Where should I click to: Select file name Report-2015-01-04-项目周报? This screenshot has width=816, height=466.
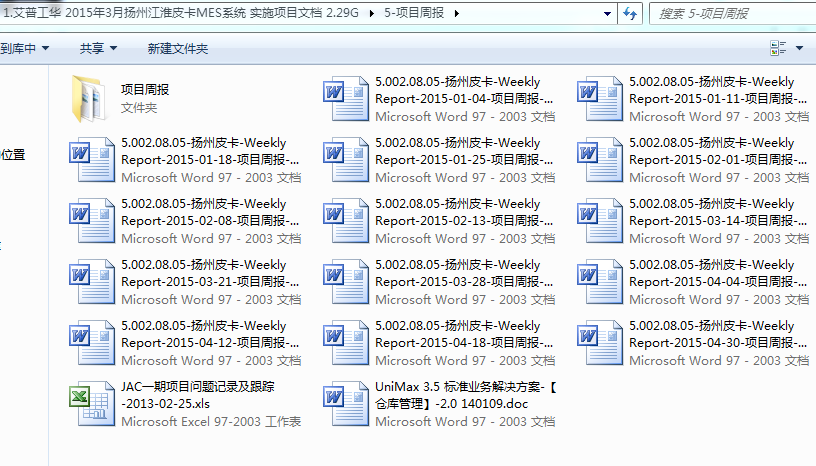tap(464, 90)
